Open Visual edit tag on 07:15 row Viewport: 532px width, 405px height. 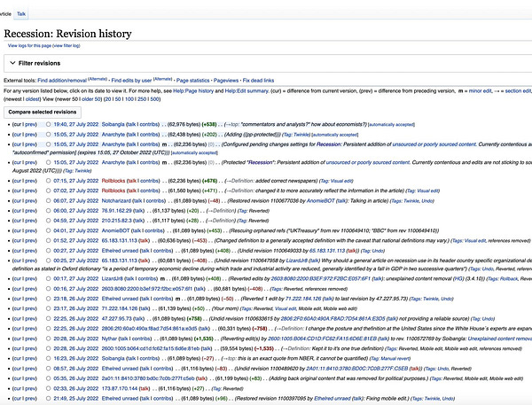click(342, 181)
